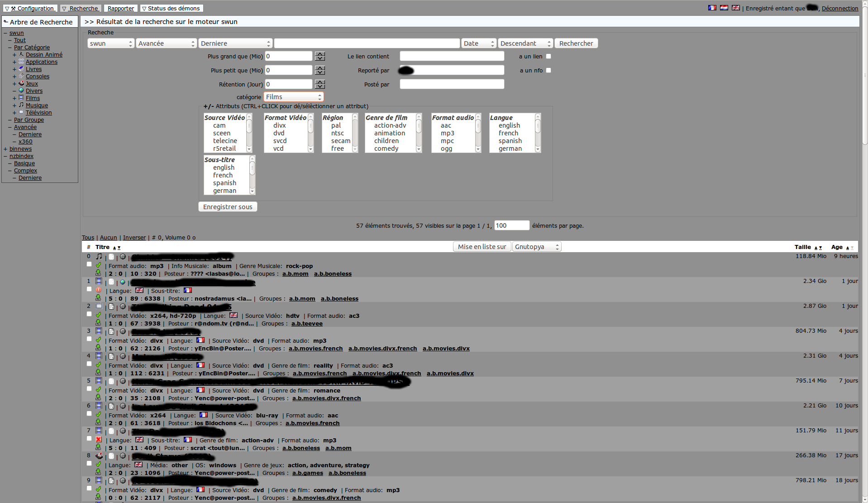The image size is (868, 503).
Task: Click the document/NFO icon on result row 0
Action: (x=111, y=256)
